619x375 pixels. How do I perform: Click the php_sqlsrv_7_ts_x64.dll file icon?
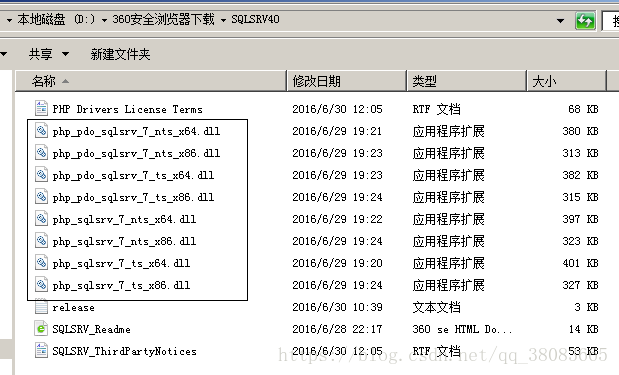[x=41, y=263]
